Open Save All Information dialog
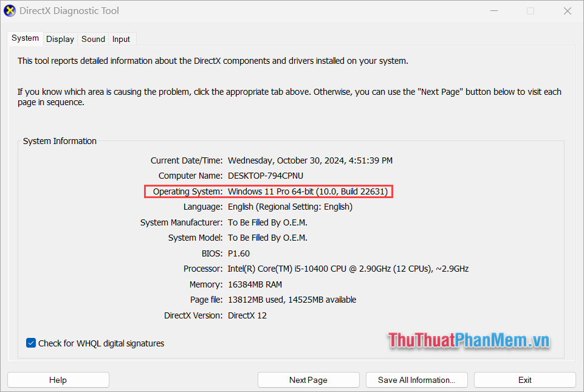This screenshot has height=392, width=584. pos(416,379)
